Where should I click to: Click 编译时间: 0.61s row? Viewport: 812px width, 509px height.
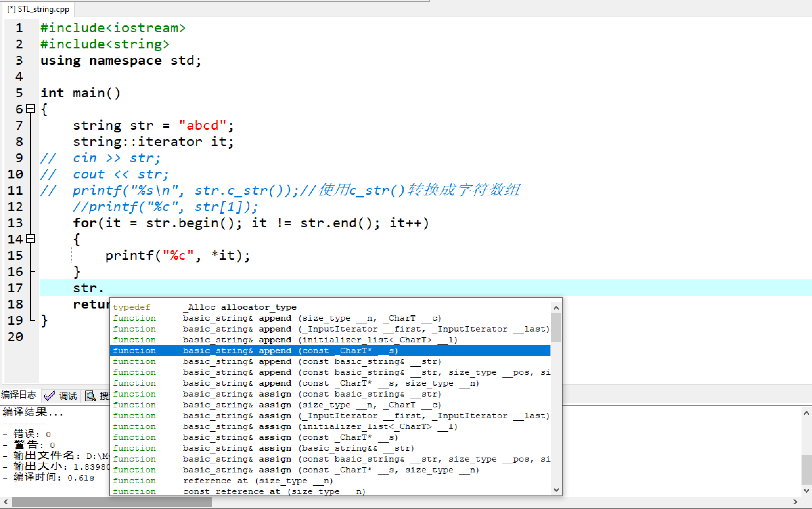point(48,478)
